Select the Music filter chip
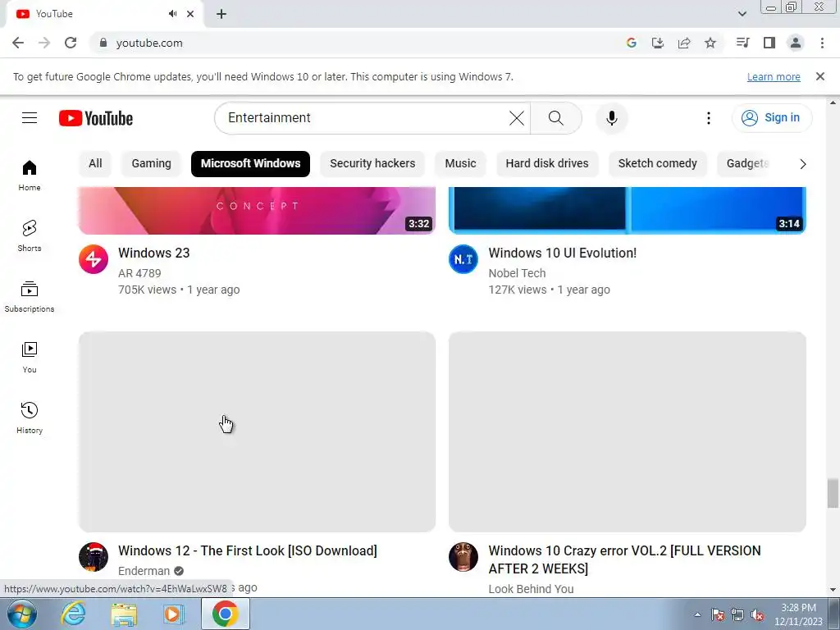Viewport: 840px width, 630px height. pyautogui.click(x=460, y=164)
